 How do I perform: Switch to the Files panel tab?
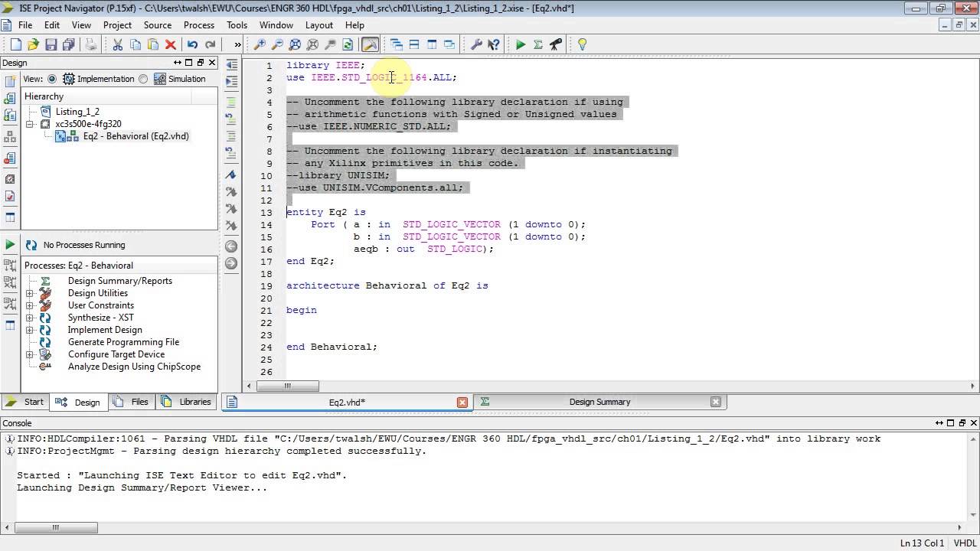[x=131, y=402]
